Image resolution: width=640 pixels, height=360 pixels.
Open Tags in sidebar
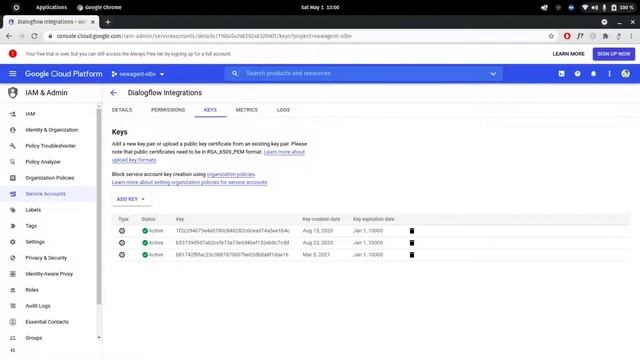[x=49, y=226]
